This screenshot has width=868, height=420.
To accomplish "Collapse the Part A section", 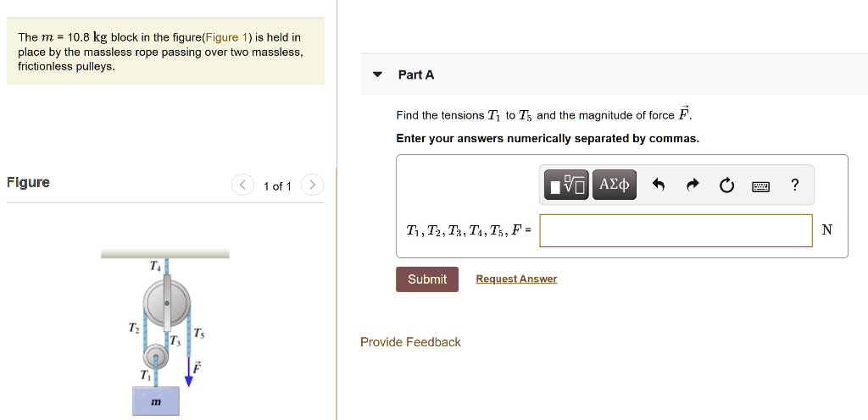I will 378,75.
